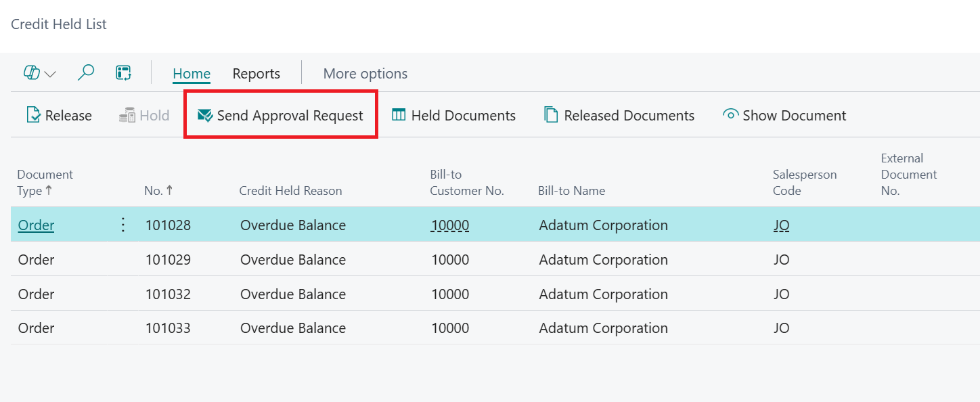
Task: Select the row for order 101032
Action: pos(495,294)
